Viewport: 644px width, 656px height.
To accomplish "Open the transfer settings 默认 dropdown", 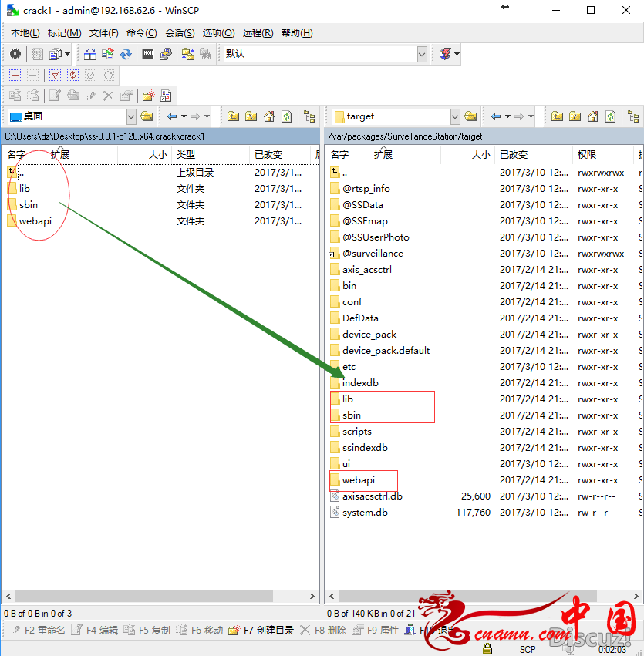I will click(422, 54).
